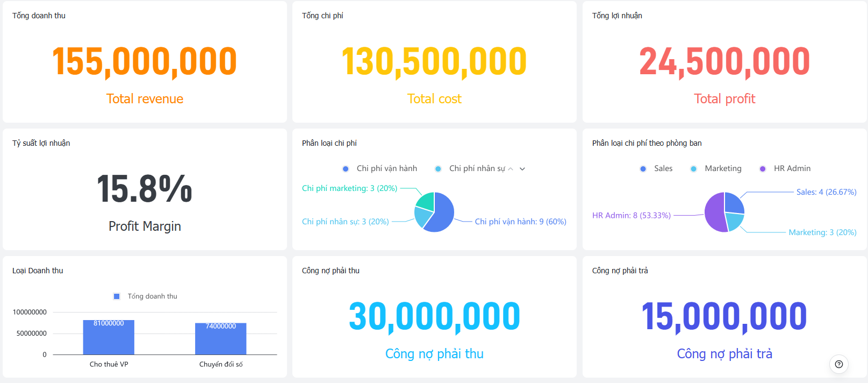
Task: Go to previous legend page arrow
Action: [x=511, y=169]
